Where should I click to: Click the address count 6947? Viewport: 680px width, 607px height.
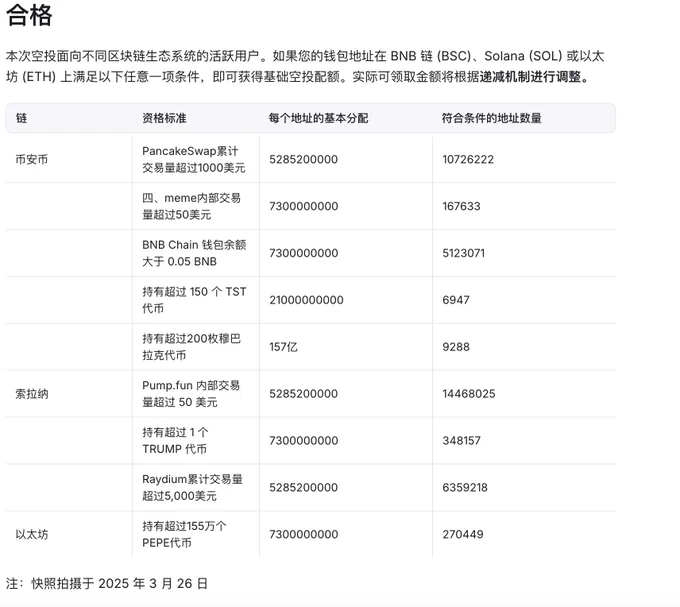[x=456, y=300]
